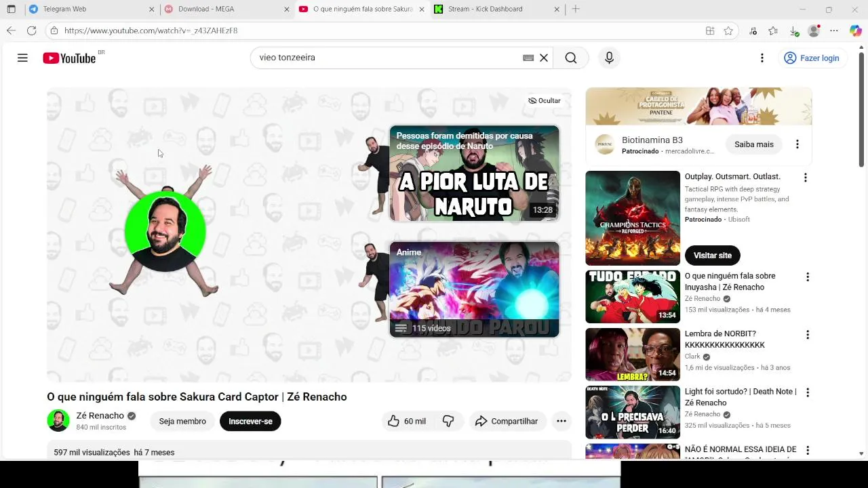Open browser downloads icon

pos(793,30)
